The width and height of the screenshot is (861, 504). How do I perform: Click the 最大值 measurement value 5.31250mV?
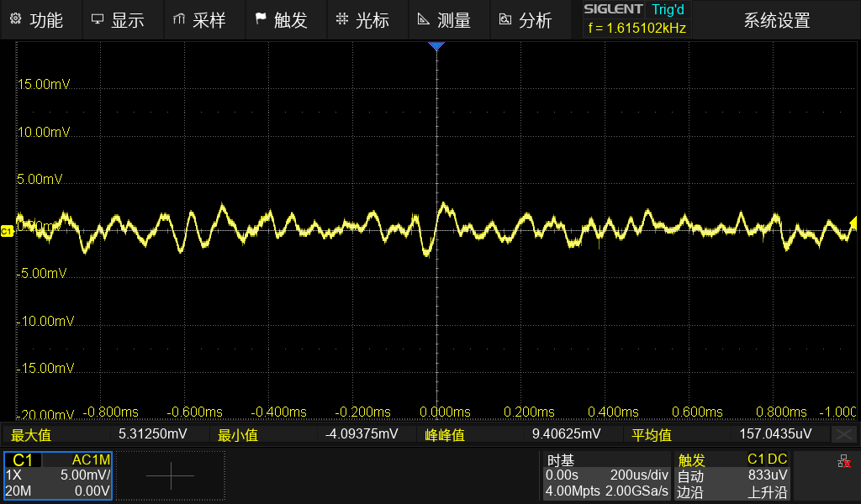[x=153, y=433]
